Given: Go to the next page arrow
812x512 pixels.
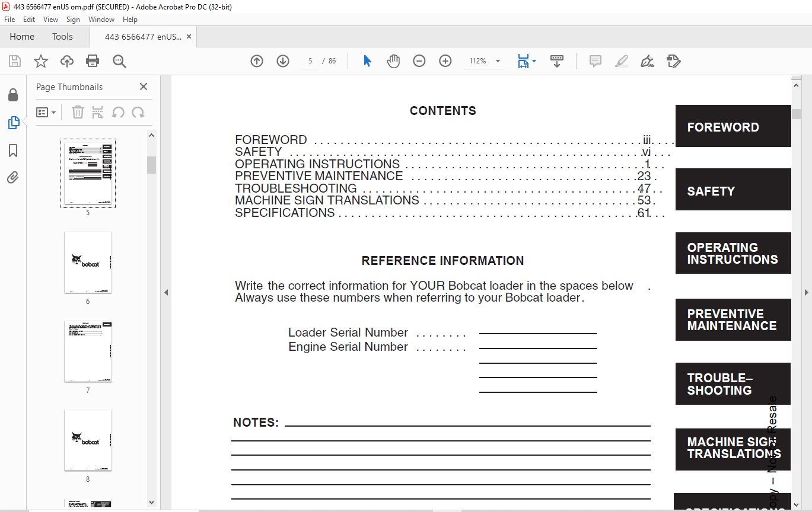Looking at the screenshot, I should point(283,61).
